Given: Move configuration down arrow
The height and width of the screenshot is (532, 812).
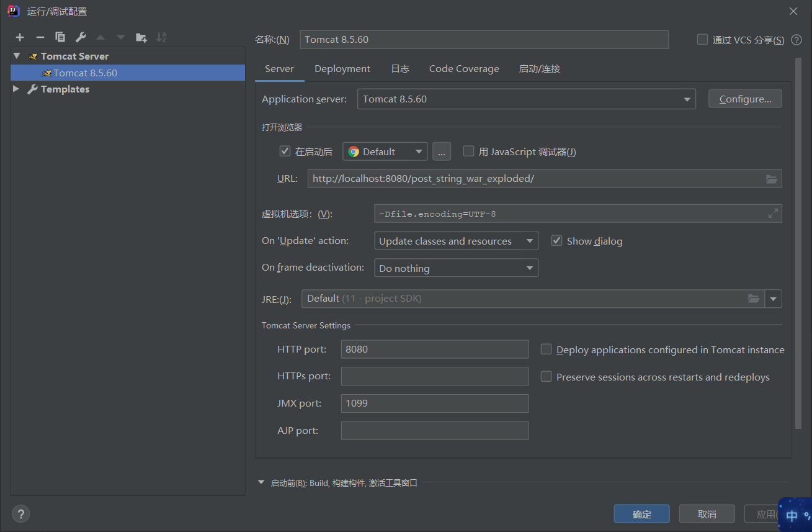Looking at the screenshot, I should click(121, 37).
